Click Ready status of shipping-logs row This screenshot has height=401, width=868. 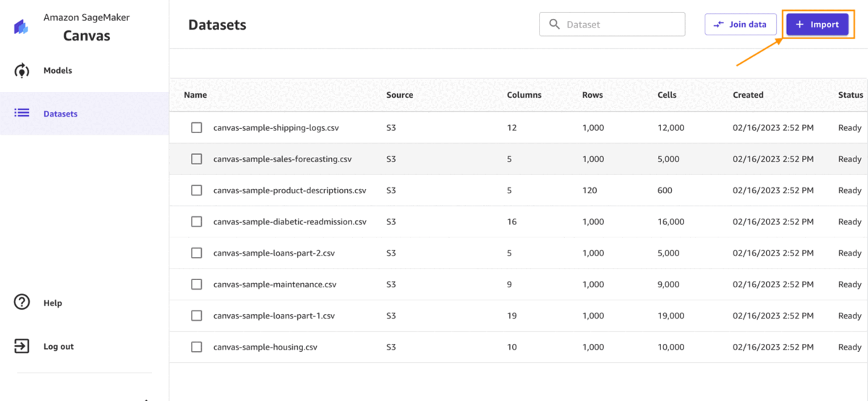point(850,127)
